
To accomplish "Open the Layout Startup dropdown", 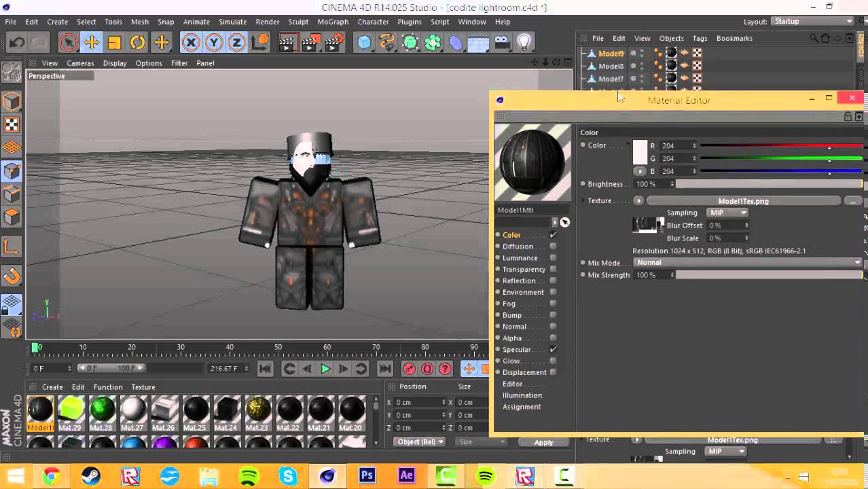I will (813, 22).
